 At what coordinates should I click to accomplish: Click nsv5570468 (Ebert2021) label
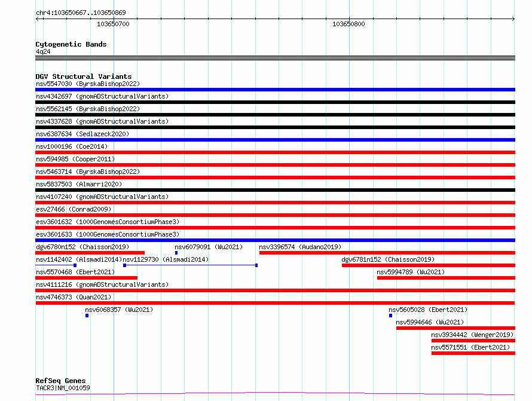coord(75,272)
